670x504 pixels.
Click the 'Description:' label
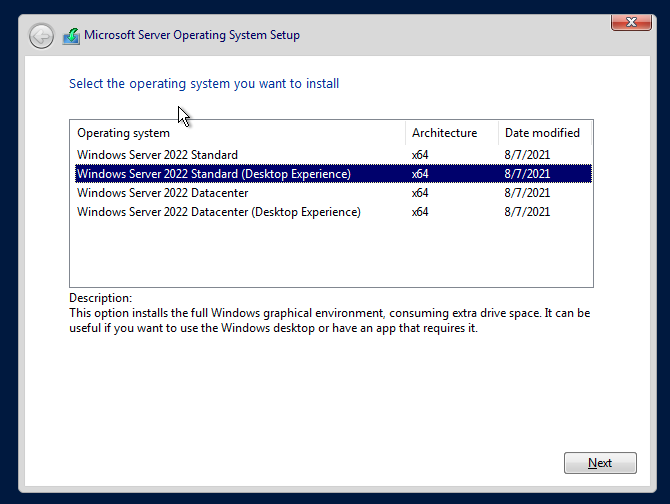tap(100, 298)
